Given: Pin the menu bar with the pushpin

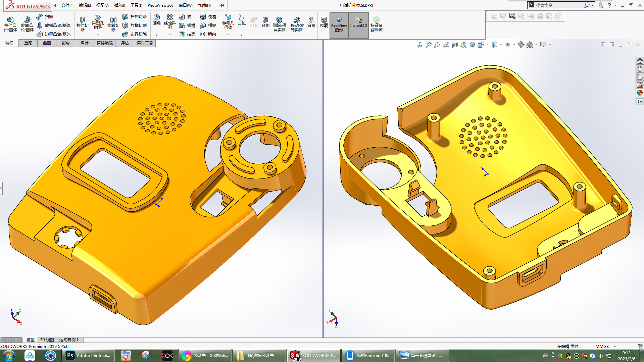Looking at the screenshot, I should click(x=221, y=5).
